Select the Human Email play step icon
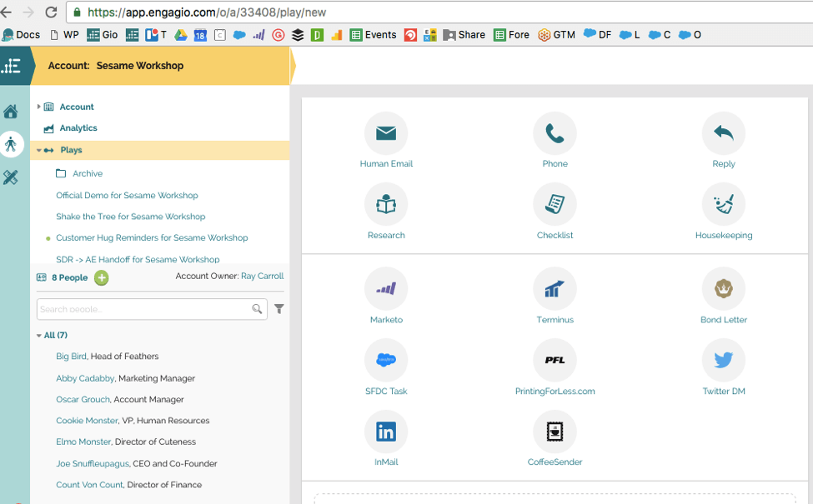The height and width of the screenshot is (504, 813). (386, 133)
